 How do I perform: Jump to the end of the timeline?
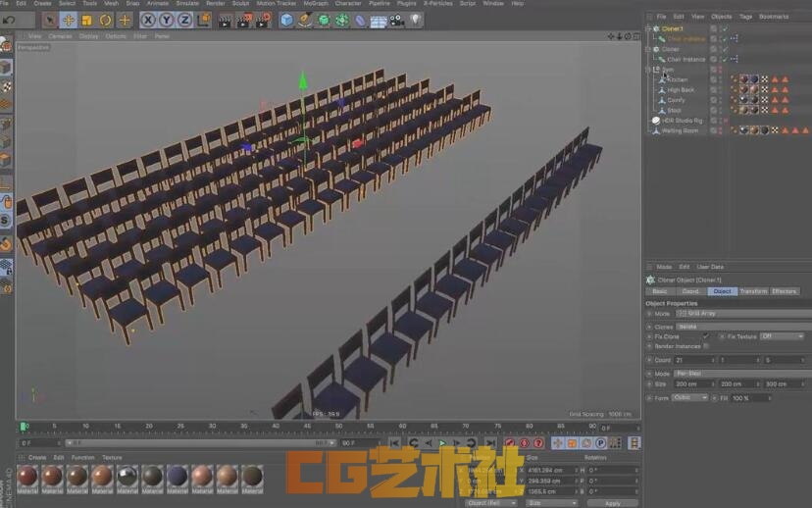(x=490, y=443)
